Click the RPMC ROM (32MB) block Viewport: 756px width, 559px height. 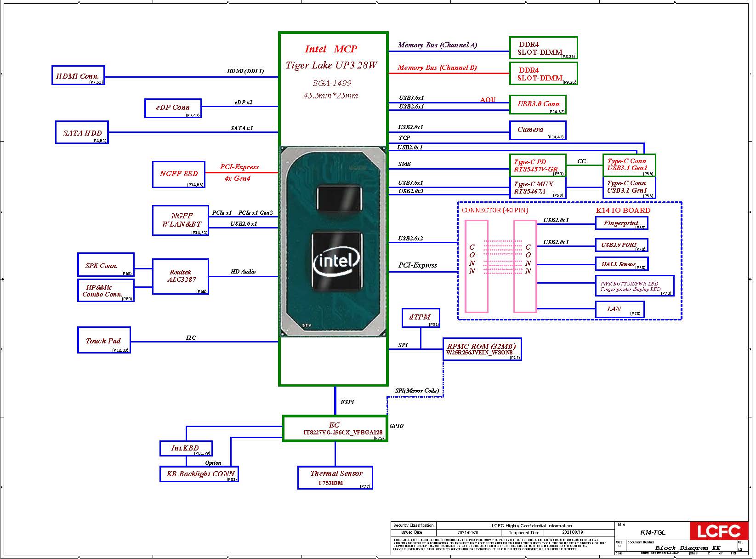click(482, 349)
